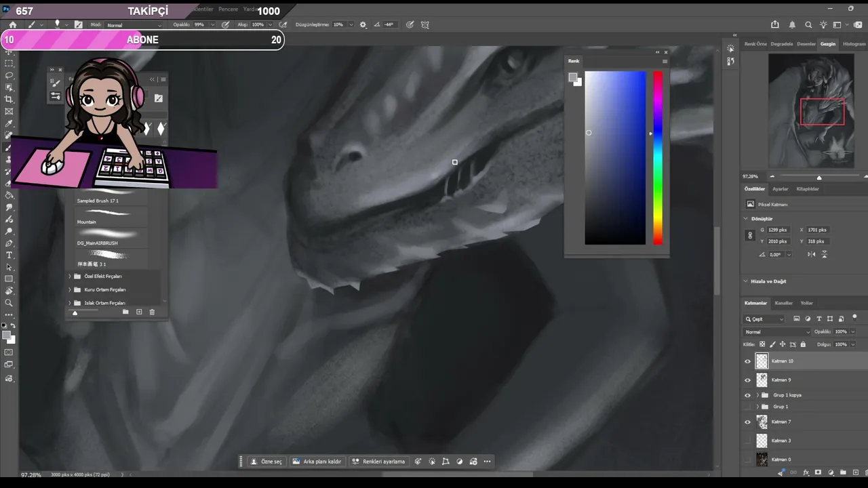
Task: Select the Lasso tool
Action: (9, 75)
